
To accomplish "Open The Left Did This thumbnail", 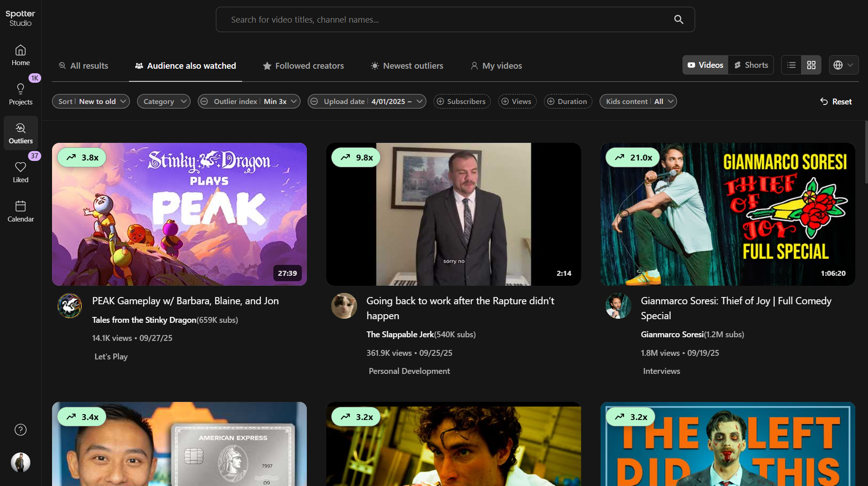I will tap(728, 444).
